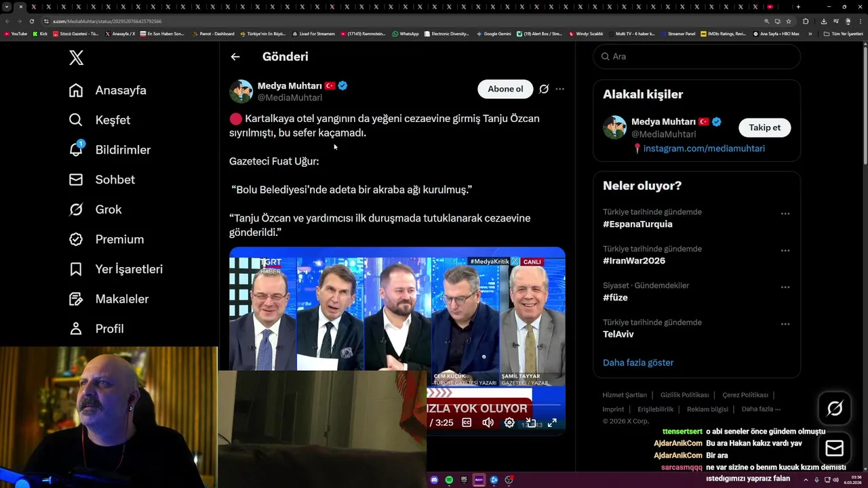The image size is (868, 488).
Task: Open YouTube bookmark
Action: point(16,33)
